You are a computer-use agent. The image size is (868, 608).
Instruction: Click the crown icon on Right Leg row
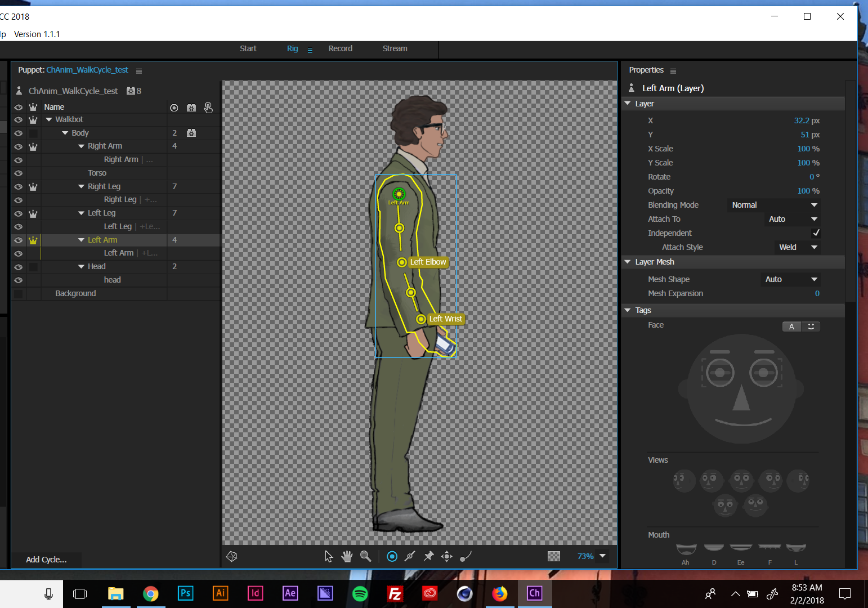[x=33, y=187]
